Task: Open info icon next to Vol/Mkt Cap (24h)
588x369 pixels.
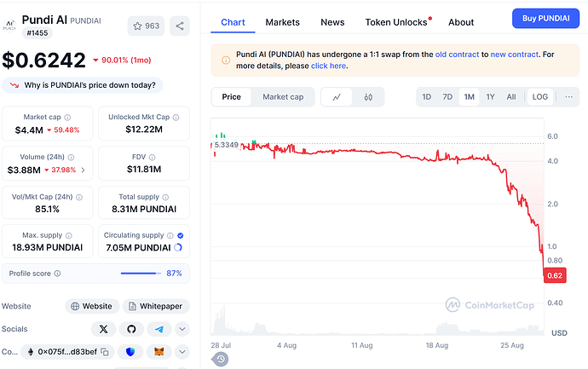Action: 79,197
